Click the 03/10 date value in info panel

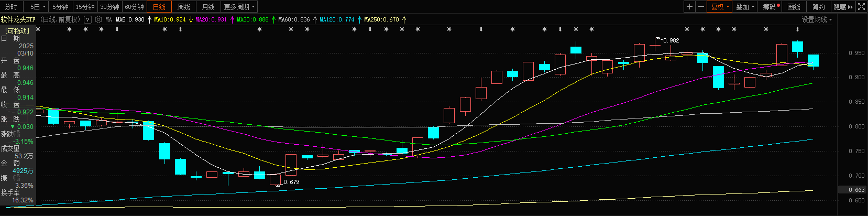[25, 53]
